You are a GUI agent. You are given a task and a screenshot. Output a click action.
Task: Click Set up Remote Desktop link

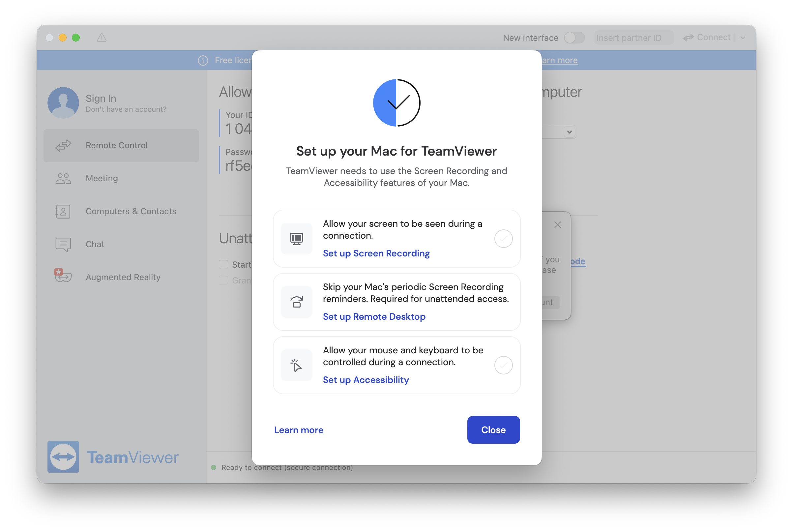click(x=374, y=316)
